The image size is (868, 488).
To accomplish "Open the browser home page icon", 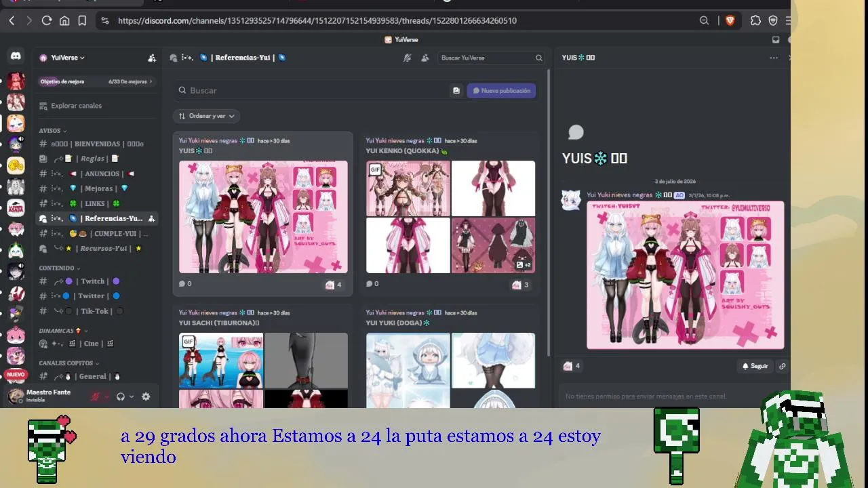I will point(64,21).
